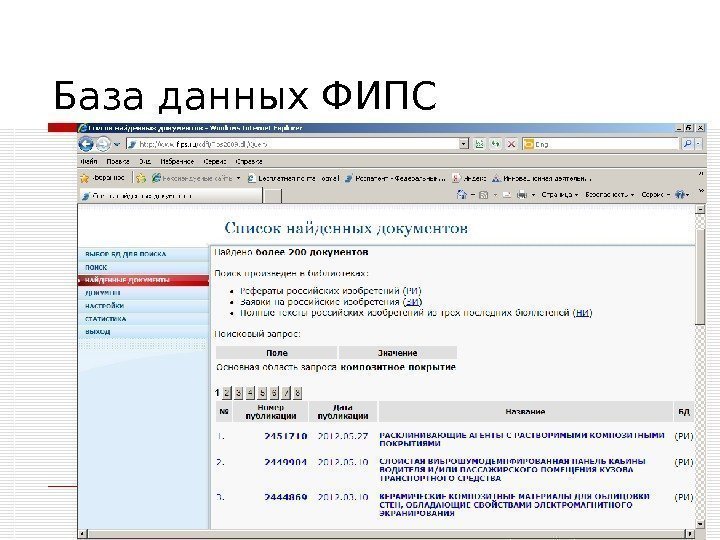Go to results page 5
Image resolution: width=720 pixels, height=540 pixels.
(262, 393)
